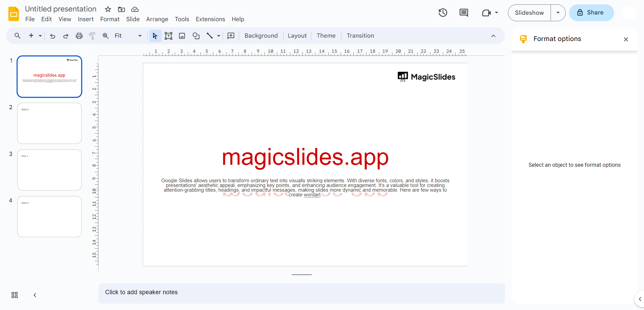Redo the last action

(66, 36)
